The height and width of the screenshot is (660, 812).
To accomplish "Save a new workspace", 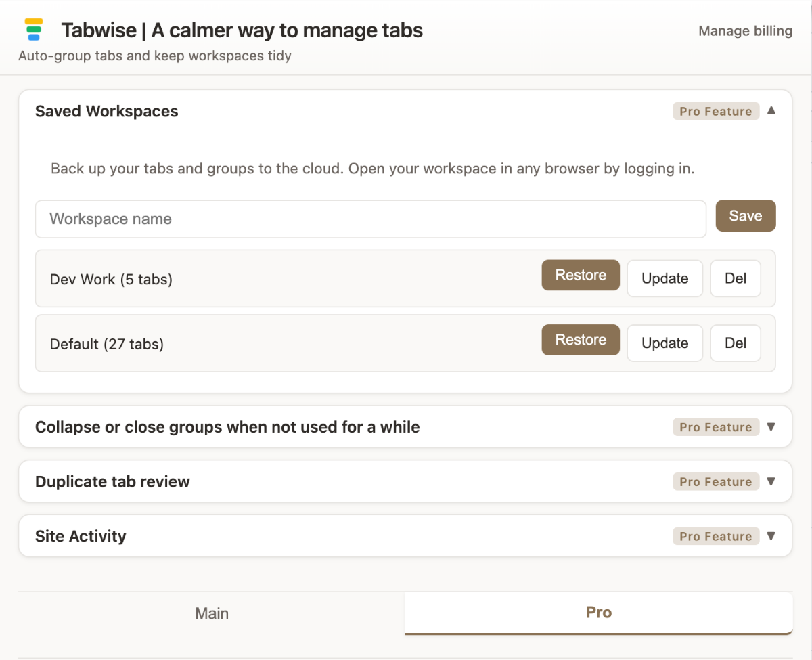I will tap(745, 215).
